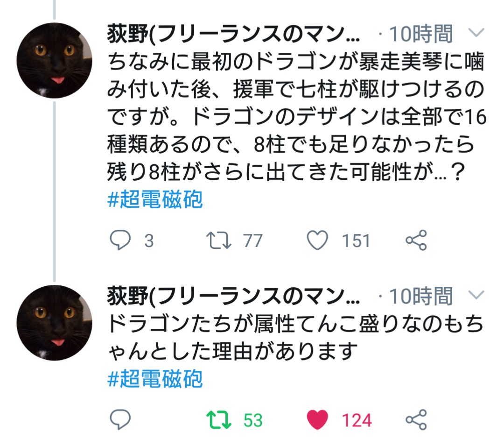The image size is (504, 439).
Task: Reply to the second tweet
Action: 119,420
